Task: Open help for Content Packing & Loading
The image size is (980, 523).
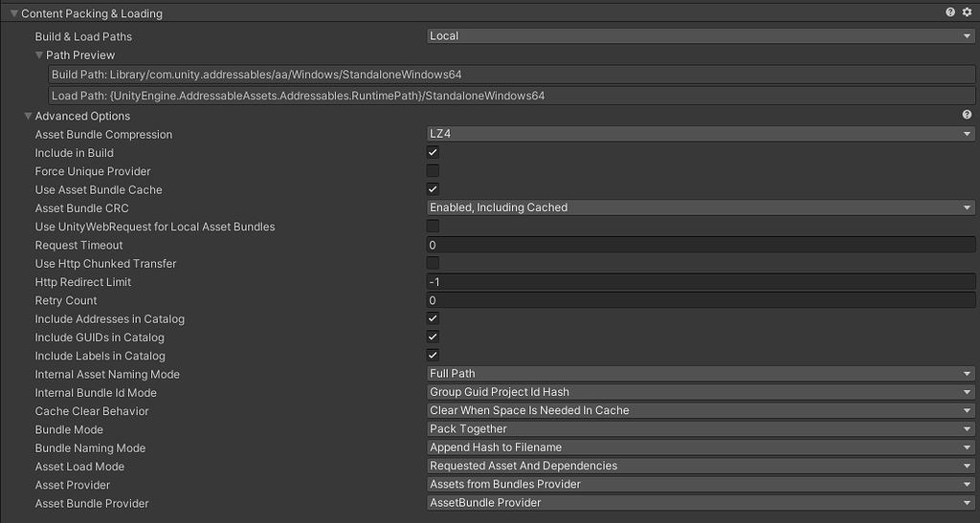Action: (950, 13)
